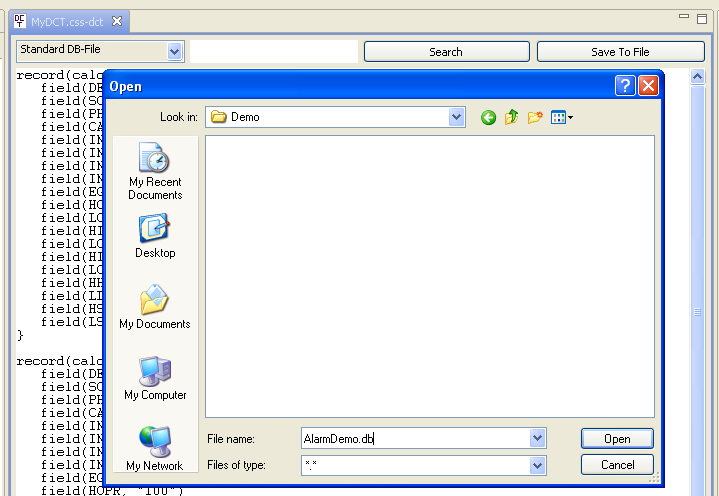This screenshot has width=719, height=496.
Task: Cancel the Open dialog
Action: click(x=617, y=465)
